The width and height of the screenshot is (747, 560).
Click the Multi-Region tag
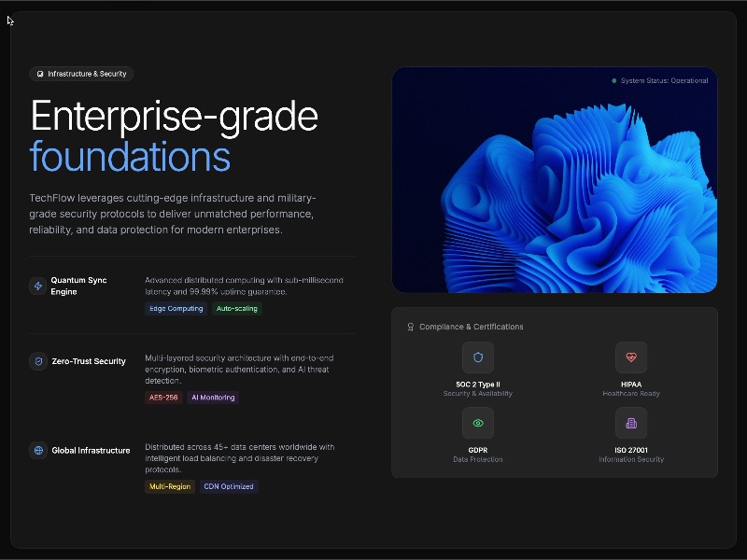pyautogui.click(x=169, y=485)
